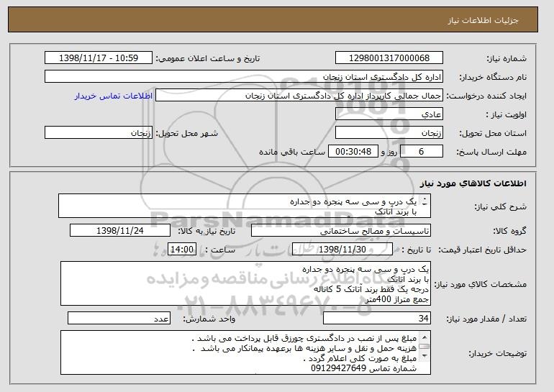Screen dimensions: 554x392
Task: Click scroll-up arrow in توضیحات خریدار box
Action: coord(424,337)
